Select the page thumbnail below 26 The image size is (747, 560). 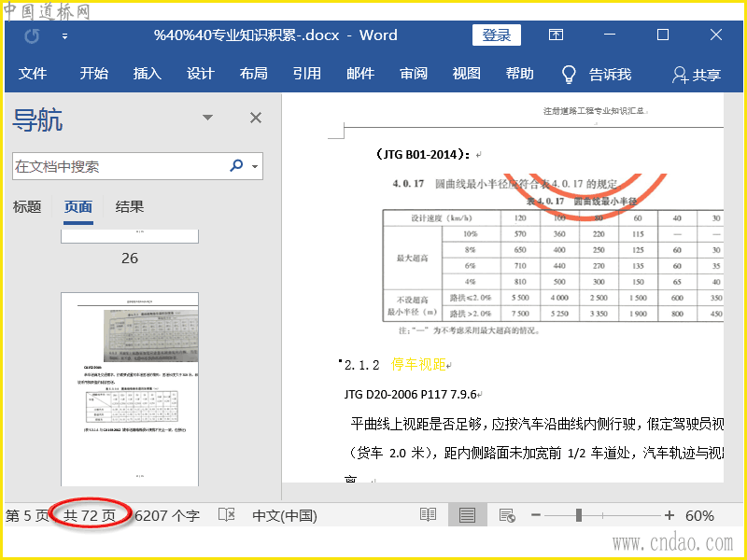pos(130,389)
